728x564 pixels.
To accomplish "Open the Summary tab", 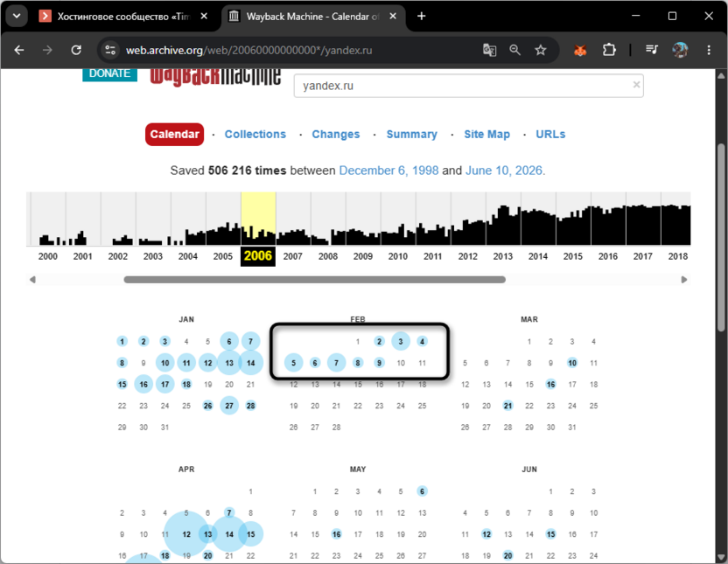I will (412, 135).
